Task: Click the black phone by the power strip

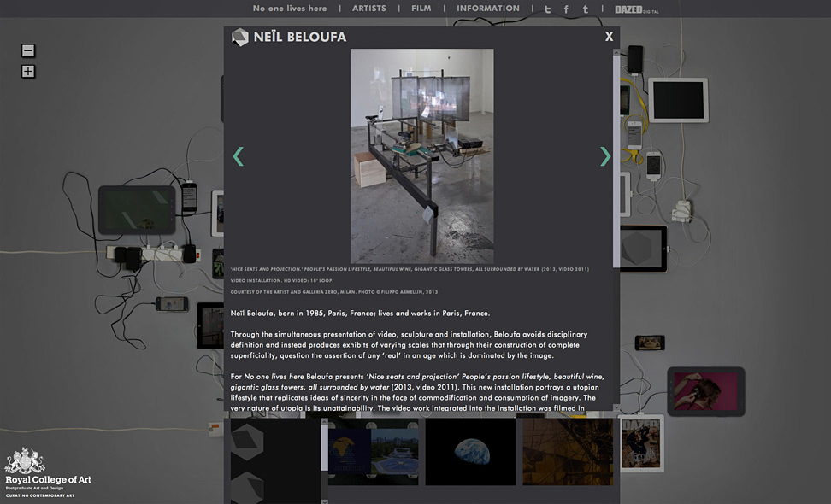Action: point(189,196)
